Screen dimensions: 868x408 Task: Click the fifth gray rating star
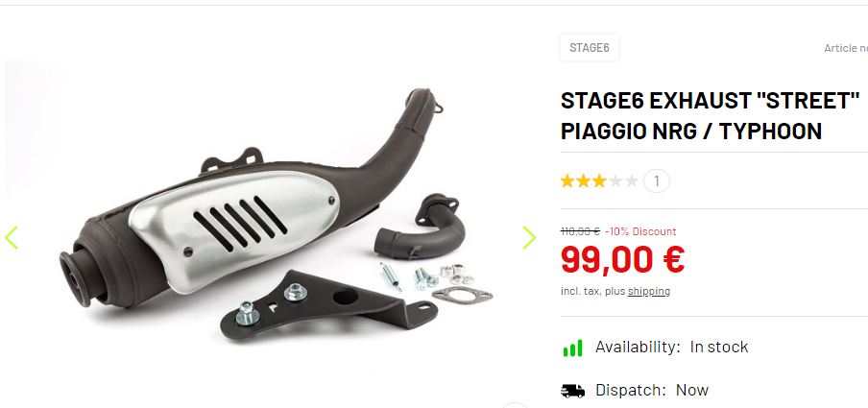[x=632, y=181]
